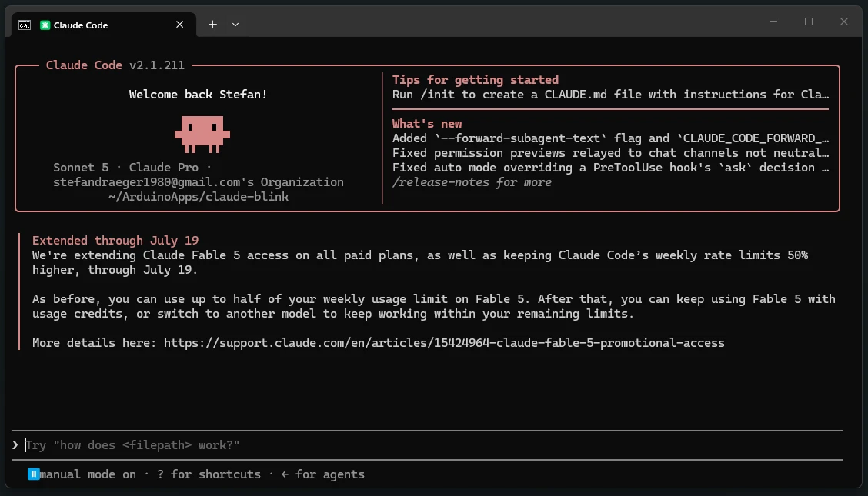Click the green Claude Code tab icon

pyautogui.click(x=45, y=25)
